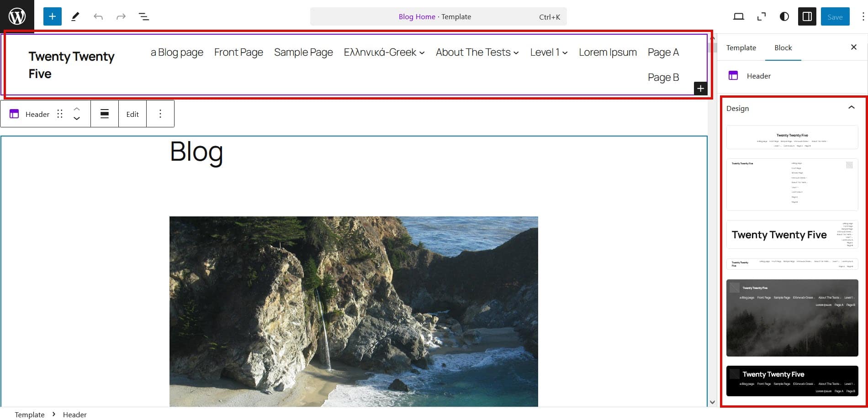
Task: Choose the compact inline header design
Action: (792, 264)
